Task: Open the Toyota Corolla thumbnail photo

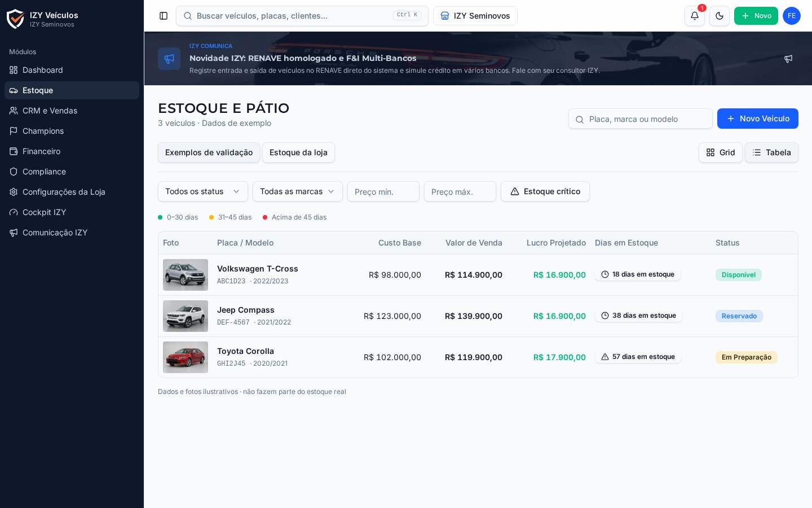Action: click(x=186, y=357)
